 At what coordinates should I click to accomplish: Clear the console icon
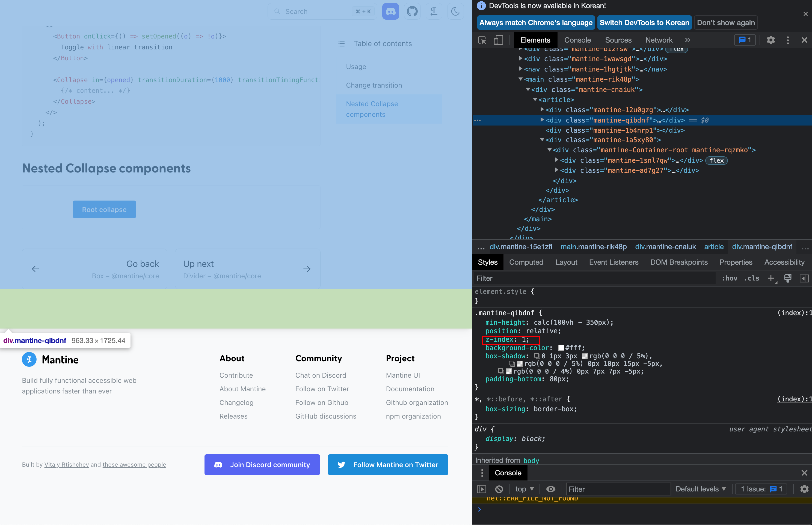coord(499,489)
